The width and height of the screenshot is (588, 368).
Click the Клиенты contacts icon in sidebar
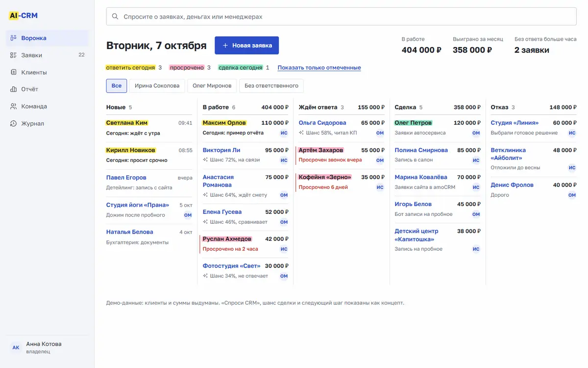click(14, 72)
